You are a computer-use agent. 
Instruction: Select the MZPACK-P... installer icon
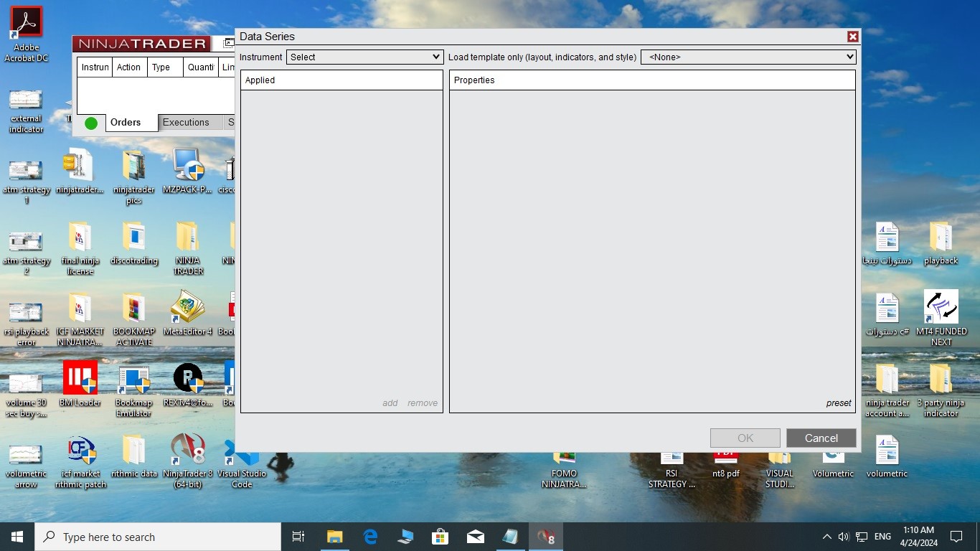[188, 171]
